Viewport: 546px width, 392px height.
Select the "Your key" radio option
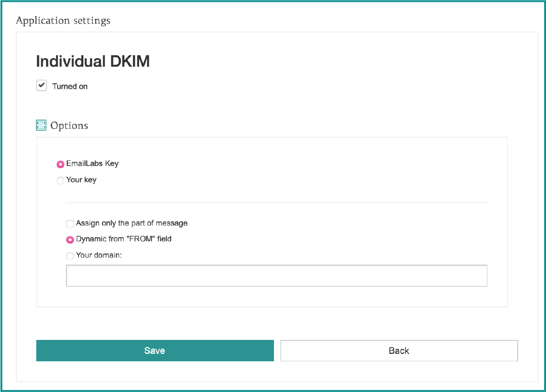click(x=60, y=180)
